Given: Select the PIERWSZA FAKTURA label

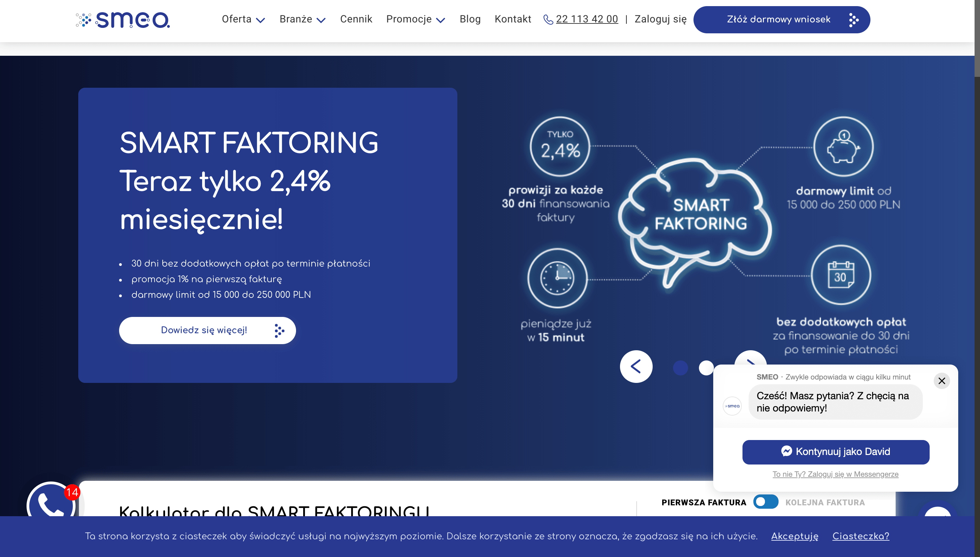Looking at the screenshot, I should (704, 502).
